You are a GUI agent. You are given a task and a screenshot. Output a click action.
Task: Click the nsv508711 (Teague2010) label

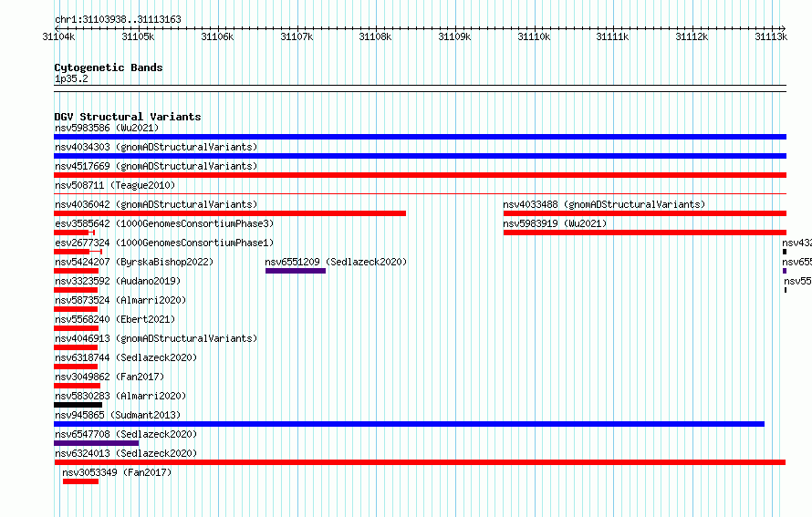[115, 185]
